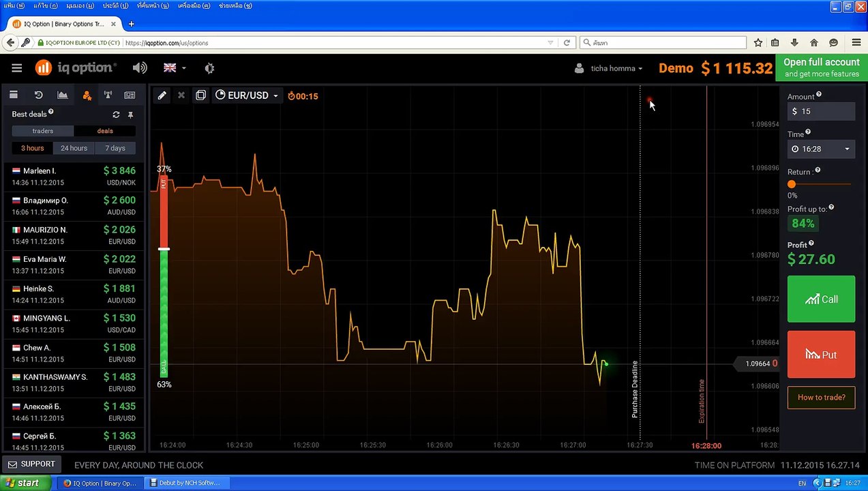Open the How to trade? link
The image size is (868, 491).
[821, 398]
